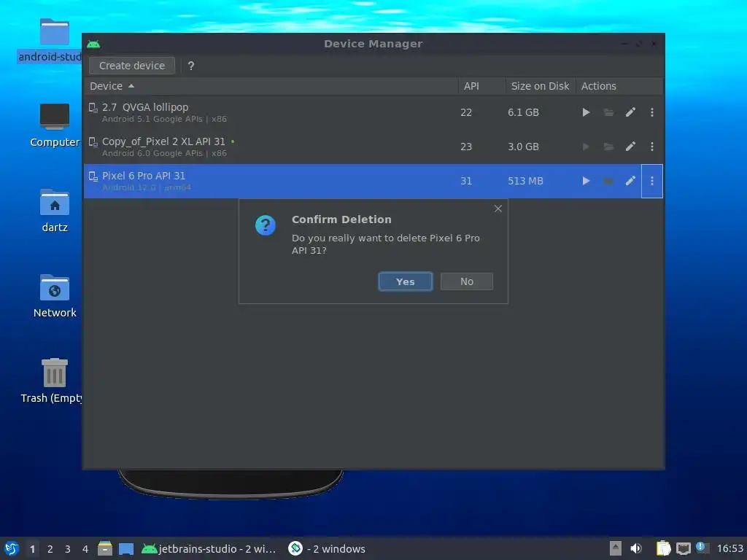Launch the Pixel 6 Pro API 31 emulator
The height and width of the screenshot is (560, 747).
tap(586, 181)
